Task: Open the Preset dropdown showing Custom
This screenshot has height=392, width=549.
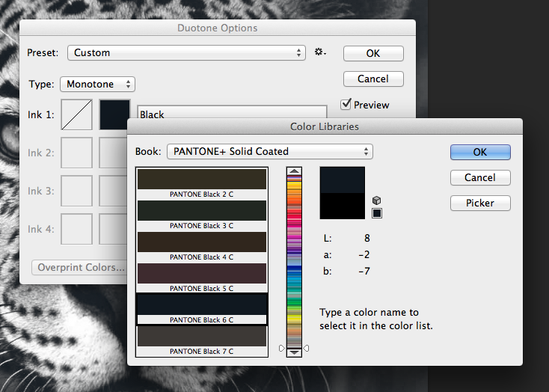Action: 187,52
